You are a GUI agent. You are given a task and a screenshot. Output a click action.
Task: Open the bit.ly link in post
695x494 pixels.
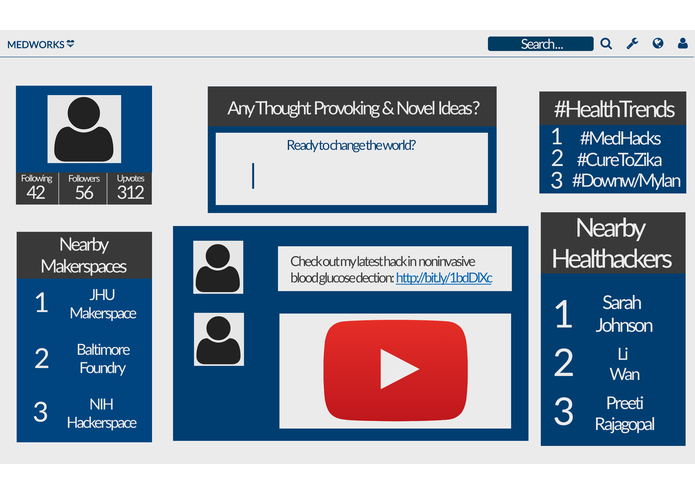(444, 278)
